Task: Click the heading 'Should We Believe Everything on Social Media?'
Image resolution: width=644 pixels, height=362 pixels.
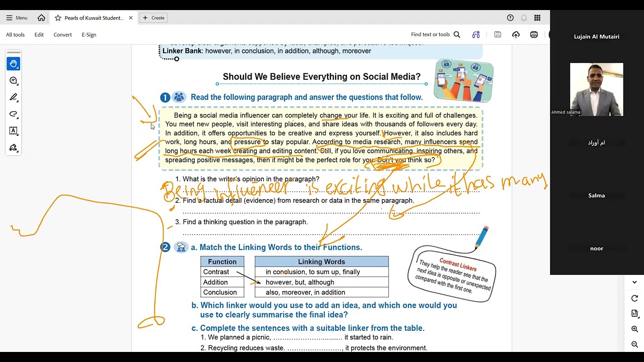Action: click(x=321, y=77)
